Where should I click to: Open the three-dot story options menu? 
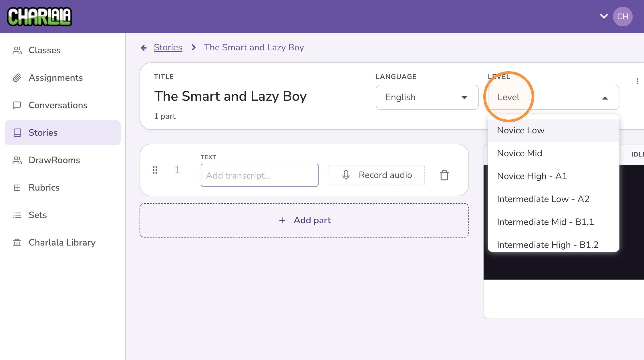click(x=637, y=81)
